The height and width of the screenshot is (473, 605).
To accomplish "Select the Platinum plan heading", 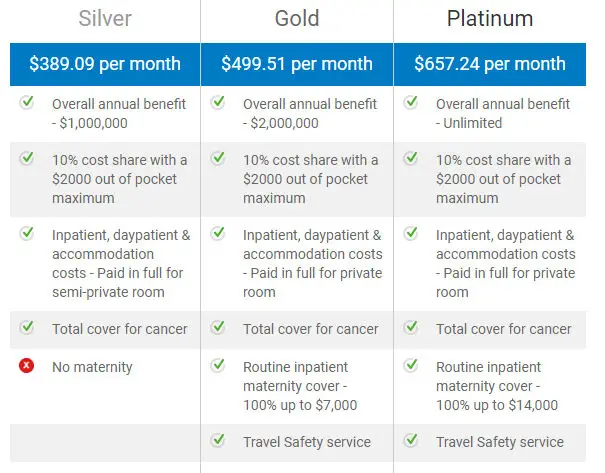I will 490,19.
